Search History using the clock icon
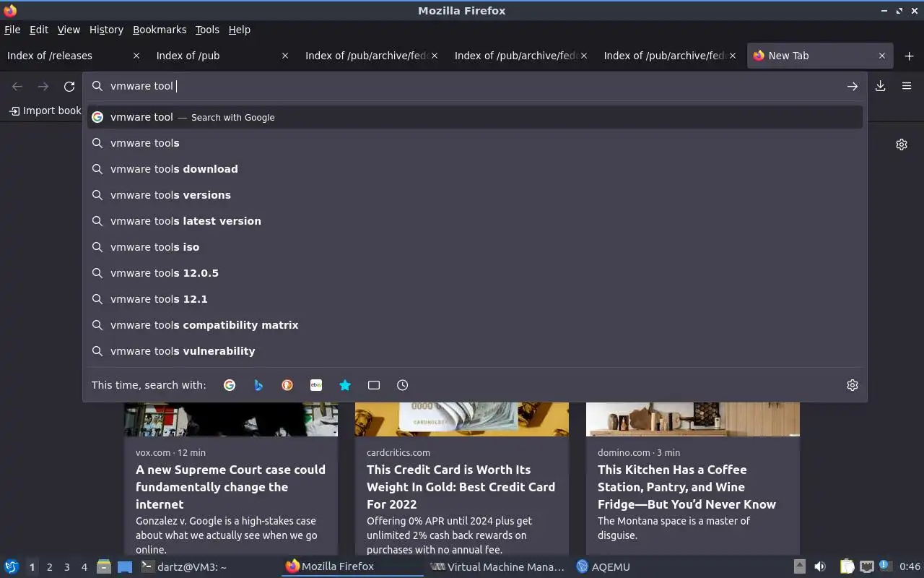The width and height of the screenshot is (924, 578). coord(403,385)
